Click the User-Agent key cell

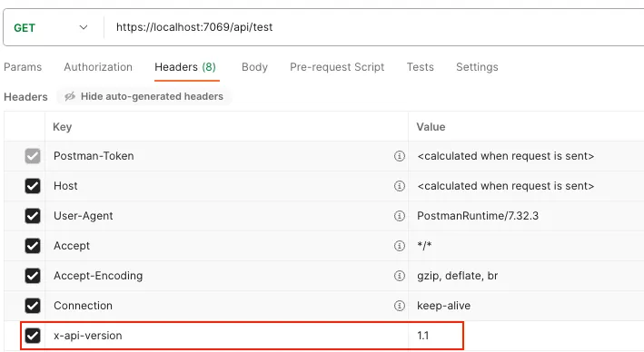coord(226,216)
